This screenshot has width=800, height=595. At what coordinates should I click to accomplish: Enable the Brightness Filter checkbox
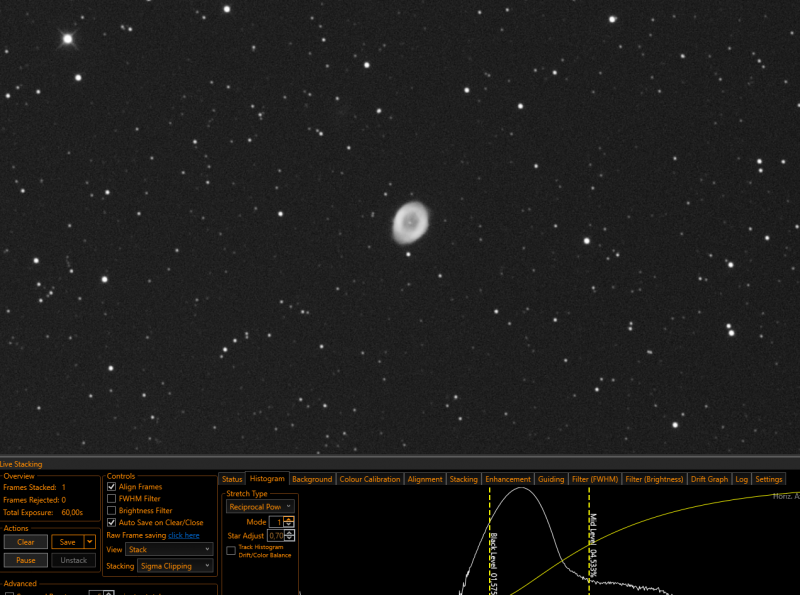click(x=111, y=510)
